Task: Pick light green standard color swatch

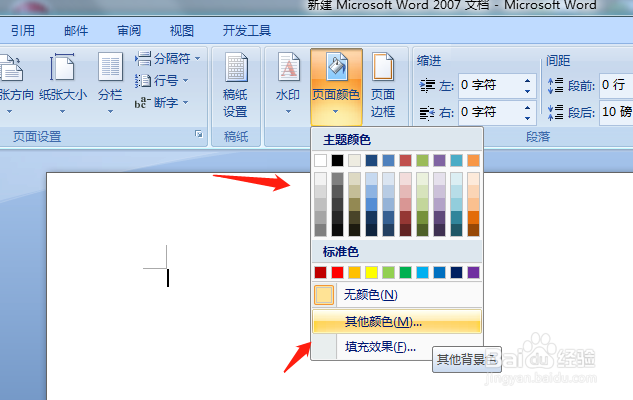Action: (x=388, y=272)
